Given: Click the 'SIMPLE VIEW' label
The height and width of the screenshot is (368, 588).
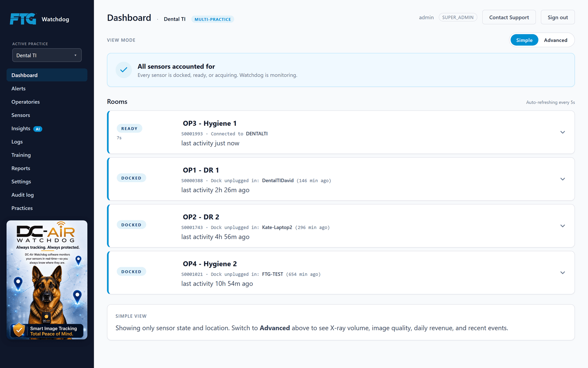Looking at the screenshot, I should point(131,316).
